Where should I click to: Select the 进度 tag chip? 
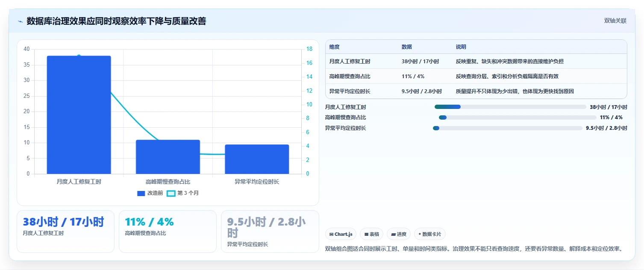pyautogui.click(x=399, y=234)
